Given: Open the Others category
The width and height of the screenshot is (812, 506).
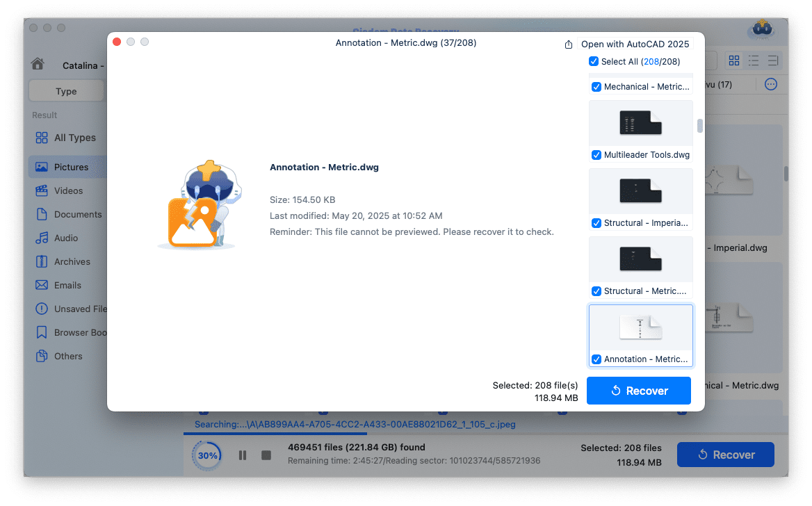Looking at the screenshot, I should click(67, 356).
